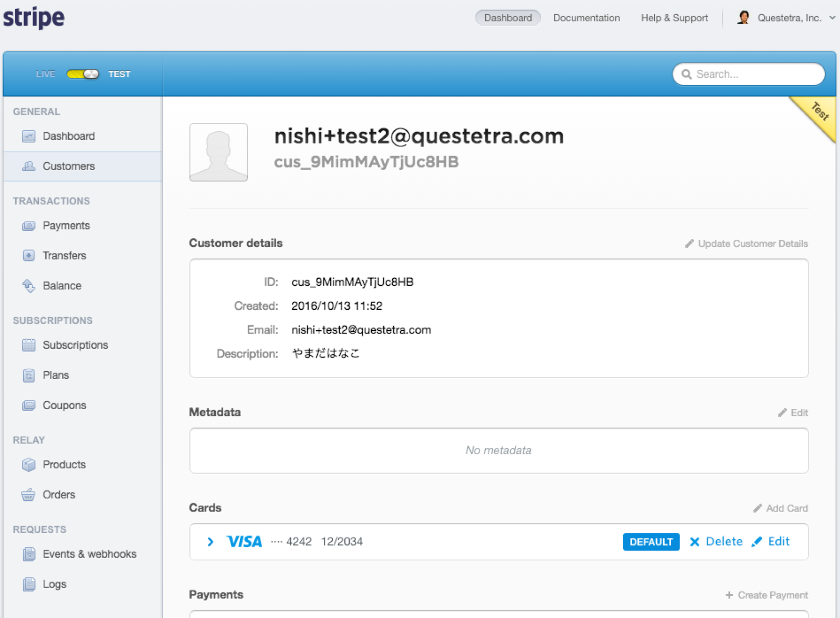Click the VISA card logo
The image size is (840, 618).
244,541
